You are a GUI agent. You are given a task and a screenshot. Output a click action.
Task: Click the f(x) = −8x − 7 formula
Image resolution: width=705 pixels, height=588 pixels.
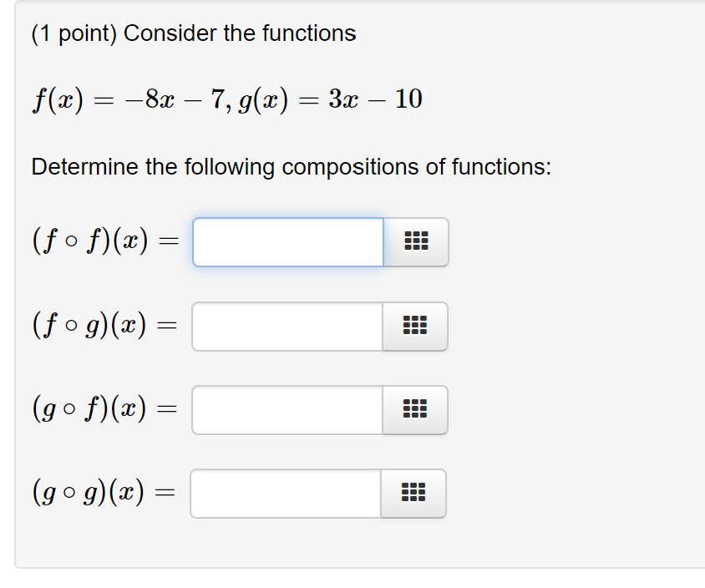[x=128, y=99]
